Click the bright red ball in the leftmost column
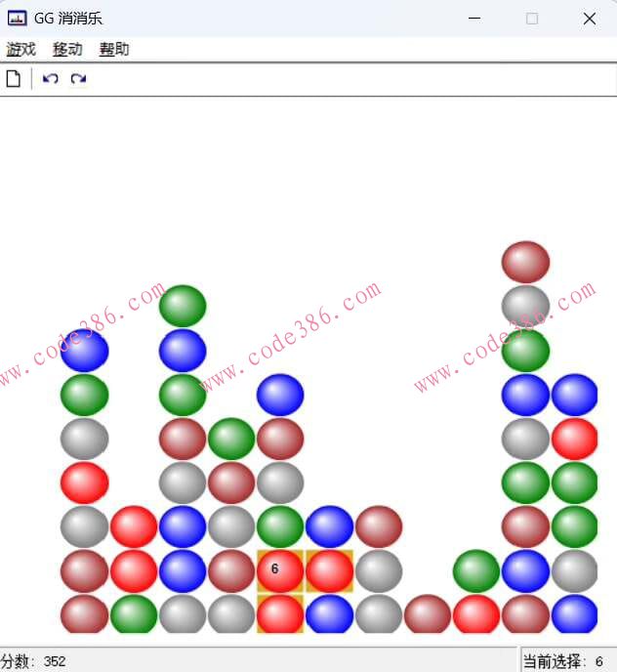Image resolution: width=617 pixels, height=672 pixels. point(84,483)
